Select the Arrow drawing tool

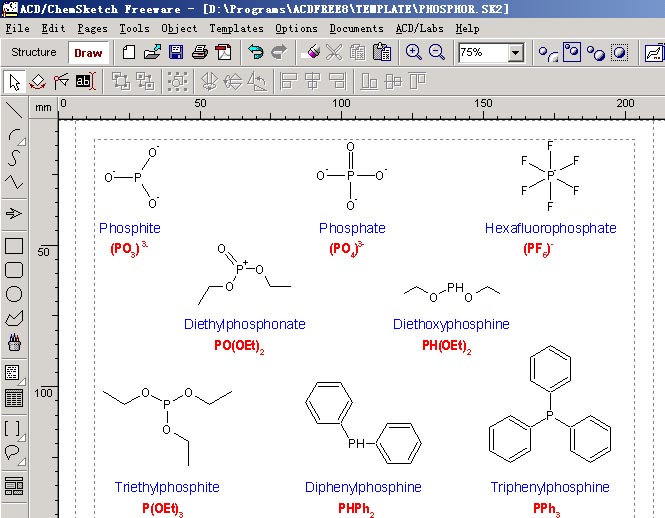(x=14, y=213)
